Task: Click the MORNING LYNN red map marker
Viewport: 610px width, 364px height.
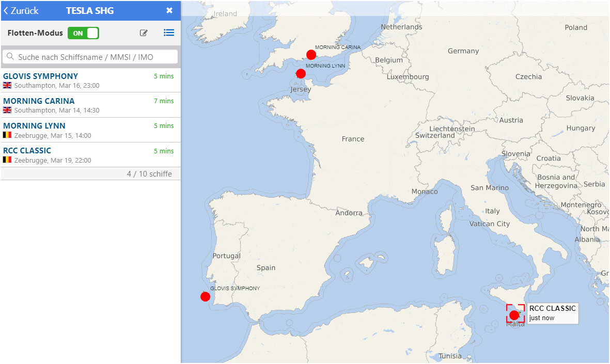Action: point(301,73)
